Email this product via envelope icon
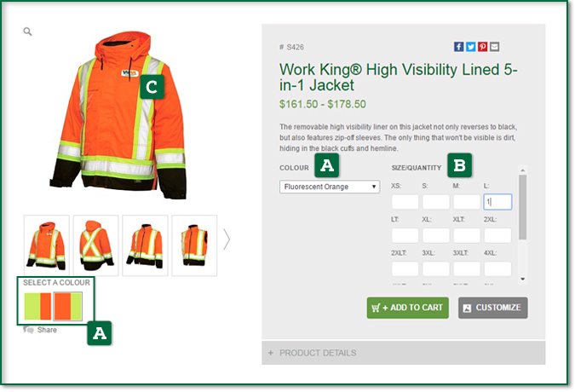575x392 pixels. [x=494, y=47]
